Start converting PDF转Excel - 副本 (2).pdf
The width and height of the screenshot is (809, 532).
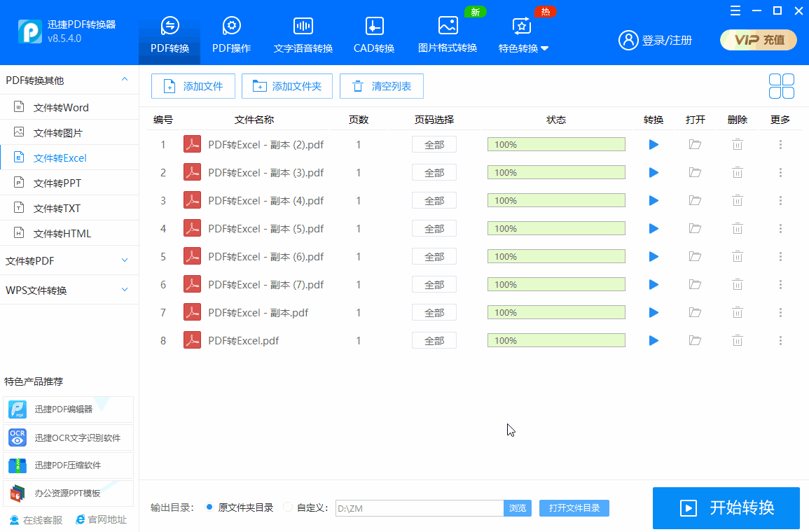654,144
